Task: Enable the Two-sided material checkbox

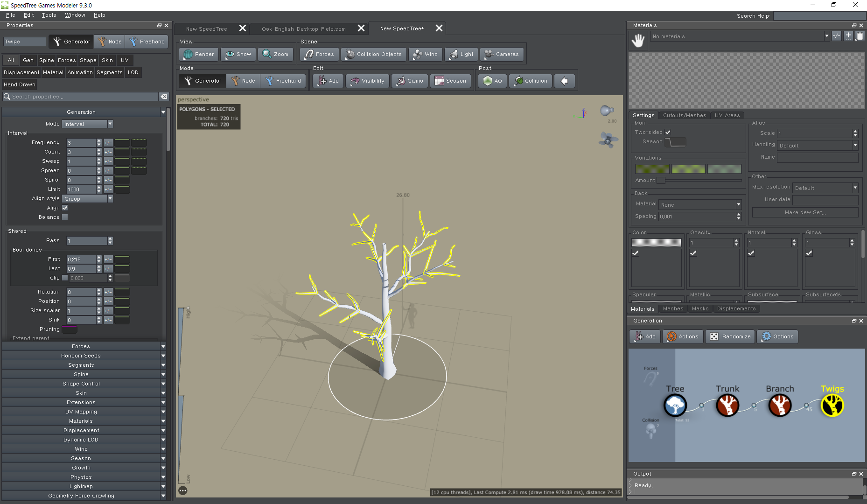Action: pos(668,132)
